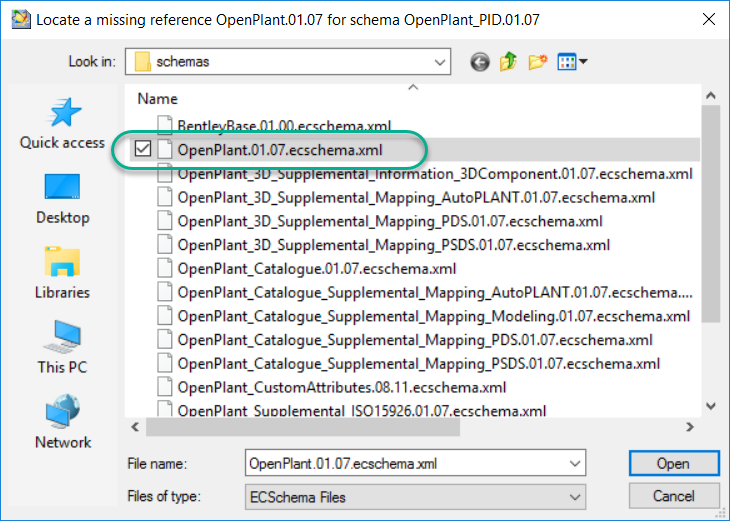730x521 pixels.
Task: Toggle checkbox for OpenPlant.01.07.ecschema.xml
Action: pos(143,149)
